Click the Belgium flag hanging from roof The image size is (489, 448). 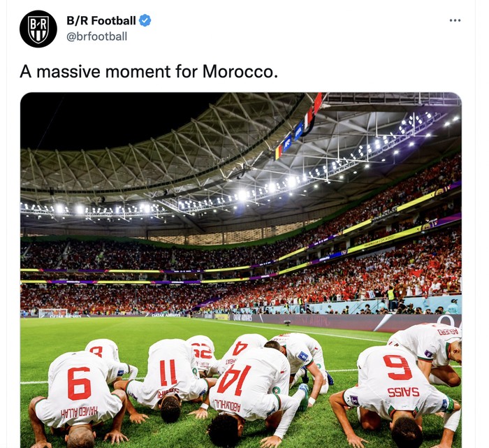(278, 152)
